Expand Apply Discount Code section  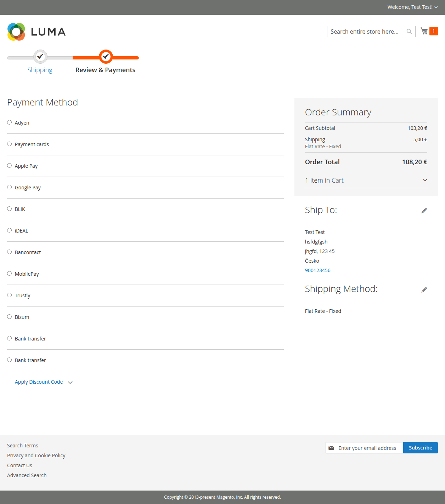44,382
